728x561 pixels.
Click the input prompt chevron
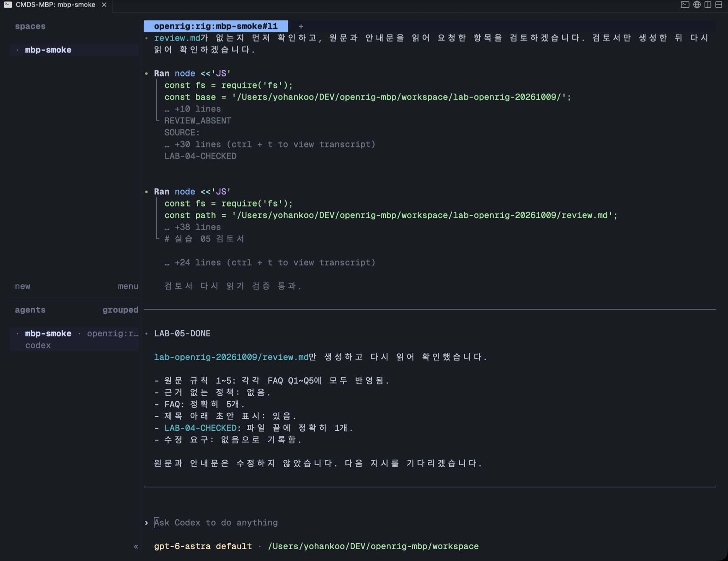click(146, 523)
